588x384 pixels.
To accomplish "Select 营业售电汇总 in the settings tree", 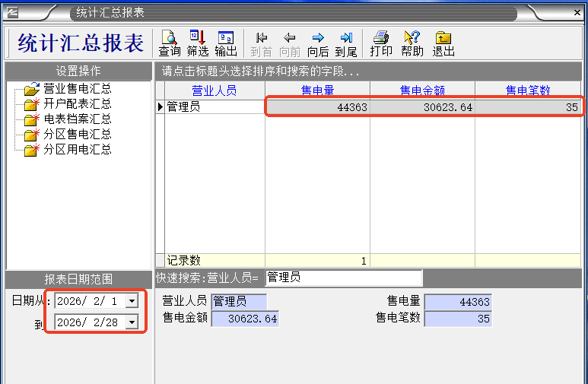I will tap(77, 89).
